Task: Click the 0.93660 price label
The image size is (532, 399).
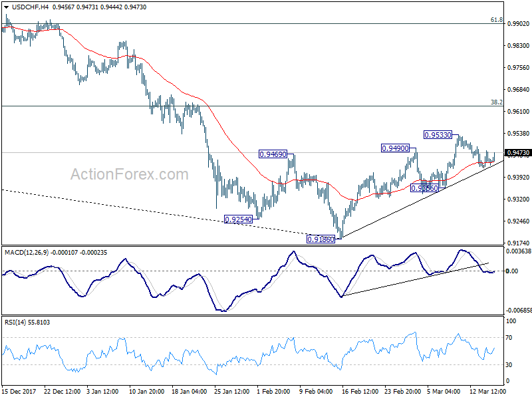Action: (424, 188)
